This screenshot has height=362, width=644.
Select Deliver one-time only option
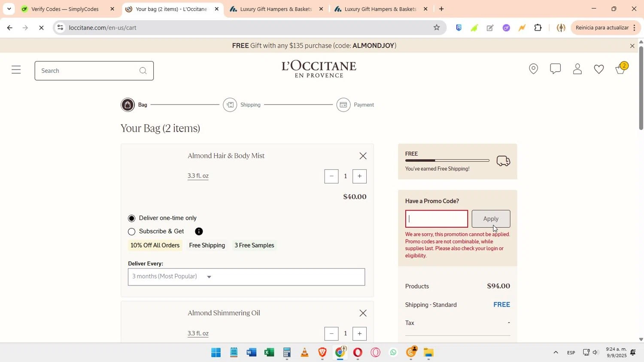tap(132, 218)
